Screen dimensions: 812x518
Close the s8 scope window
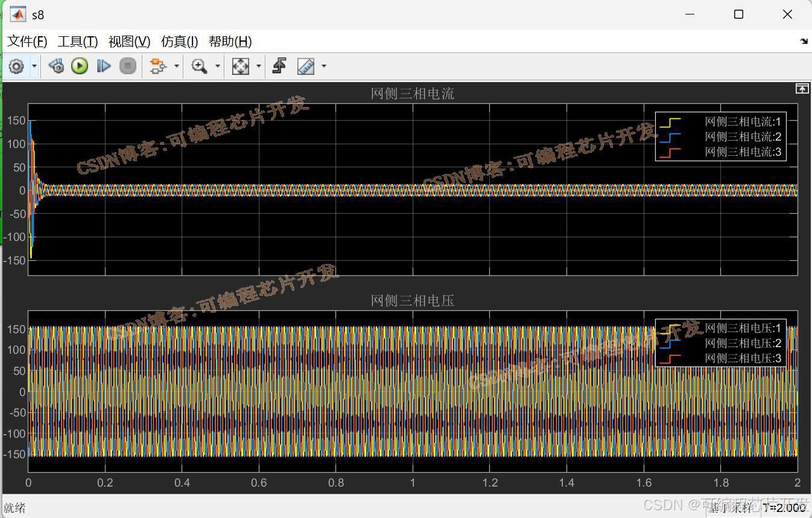pyautogui.click(x=787, y=14)
